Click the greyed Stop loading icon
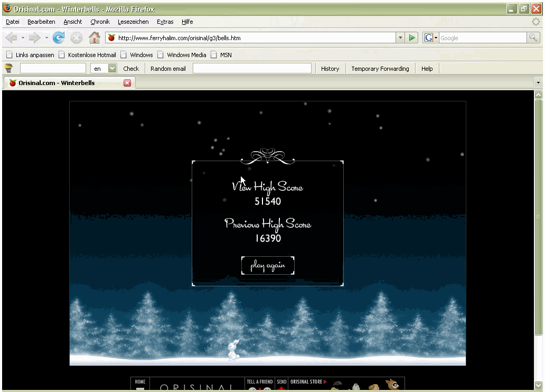545x392 pixels. [77, 38]
